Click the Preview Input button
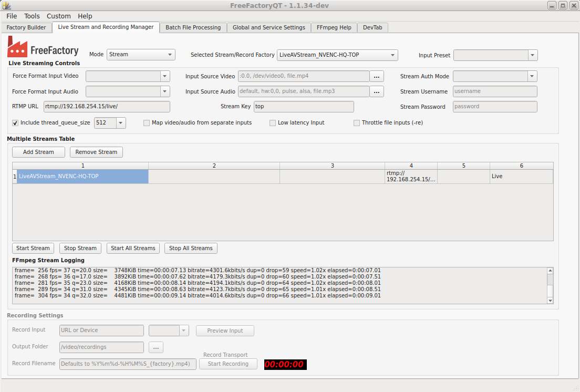 pos(225,331)
